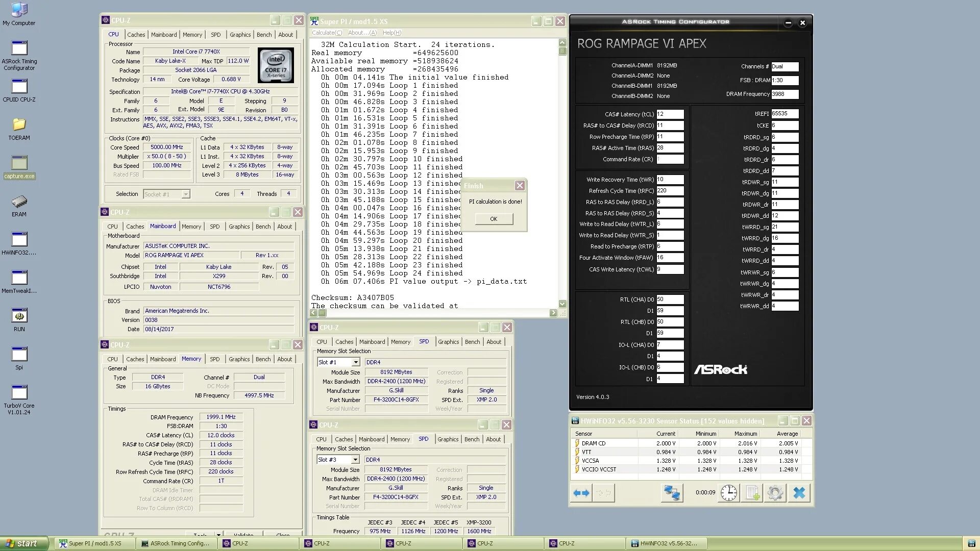Click Checksum: A3407B05 line in Super PI
Viewport: 980px width, 551px height.
click(353, 298)
